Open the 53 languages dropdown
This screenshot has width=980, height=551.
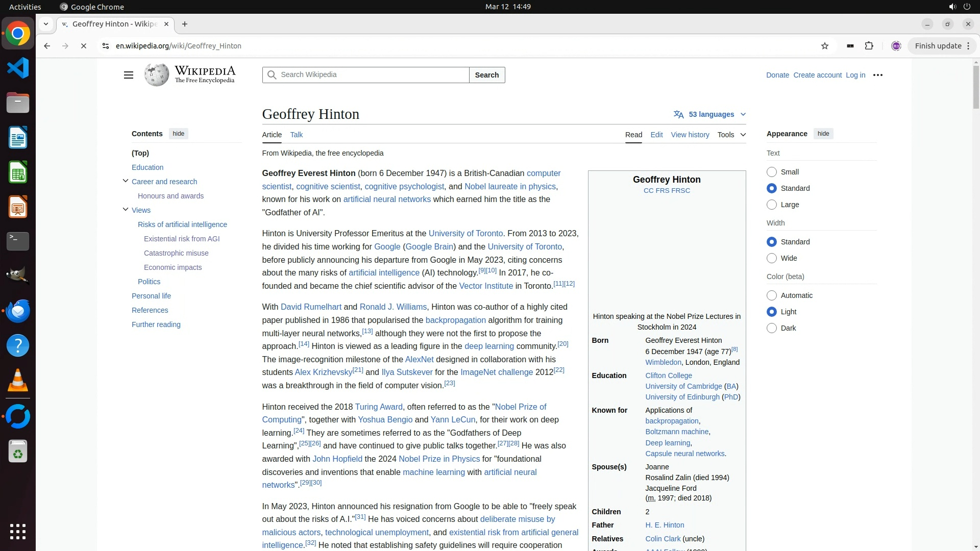tap(709, 114)
